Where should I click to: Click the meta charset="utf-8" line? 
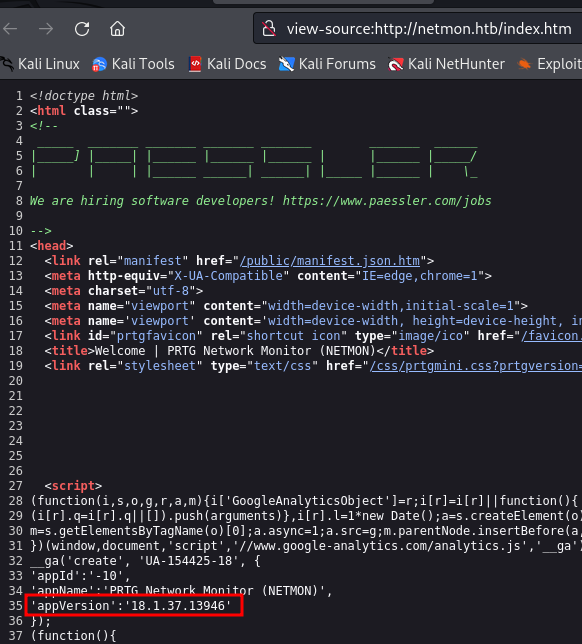pos(124,291)
